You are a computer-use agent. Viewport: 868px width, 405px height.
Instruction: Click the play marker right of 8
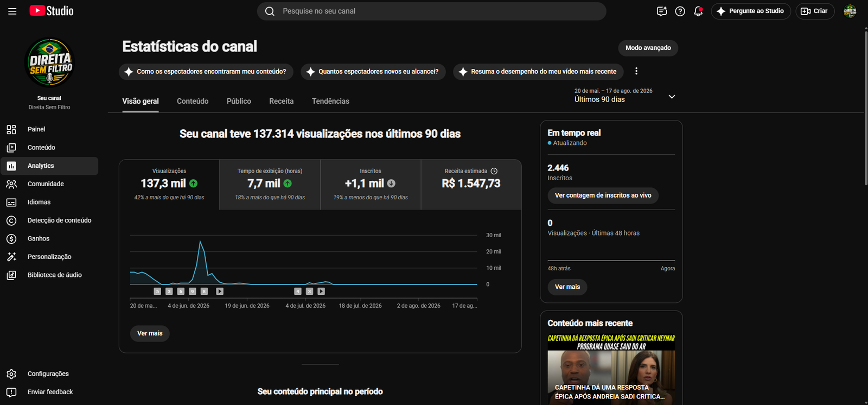[220, 292]
